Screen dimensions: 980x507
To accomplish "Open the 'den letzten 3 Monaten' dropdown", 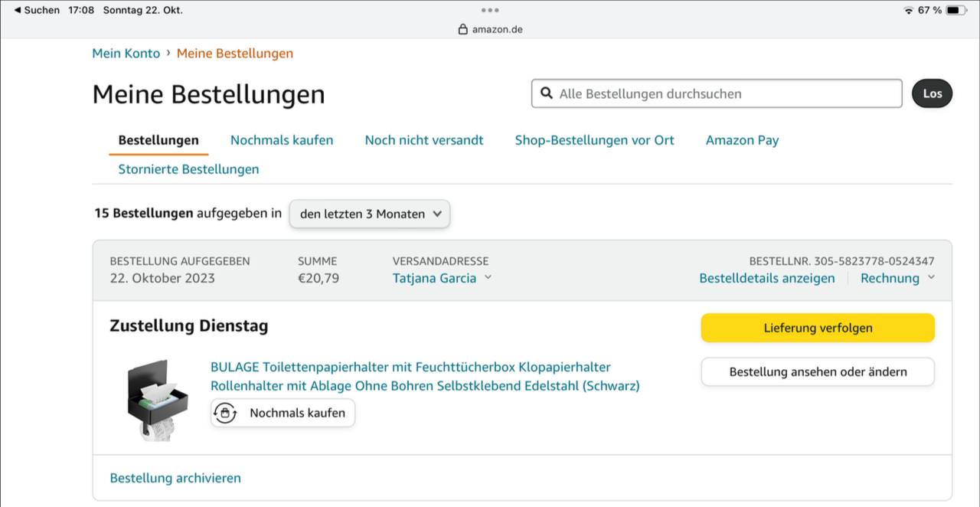I will [x=370, y=214].
